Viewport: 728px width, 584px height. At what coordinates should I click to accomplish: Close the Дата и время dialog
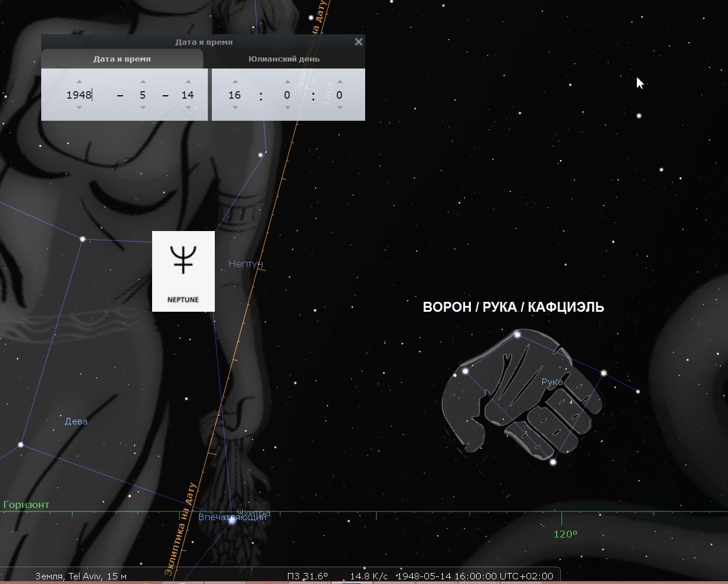click(358, 42)
